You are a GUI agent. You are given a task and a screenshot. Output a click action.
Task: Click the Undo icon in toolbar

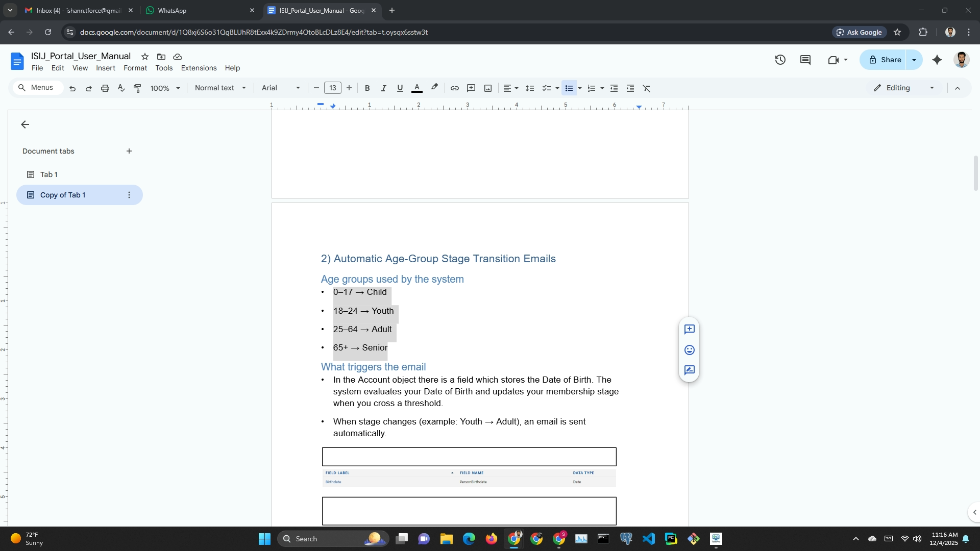72,88
